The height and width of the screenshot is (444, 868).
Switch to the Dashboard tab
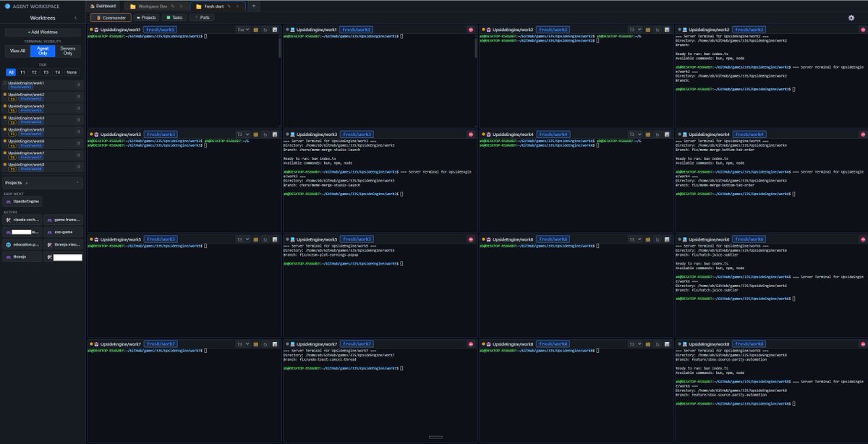pyautogui.click(x=102, y=6)
